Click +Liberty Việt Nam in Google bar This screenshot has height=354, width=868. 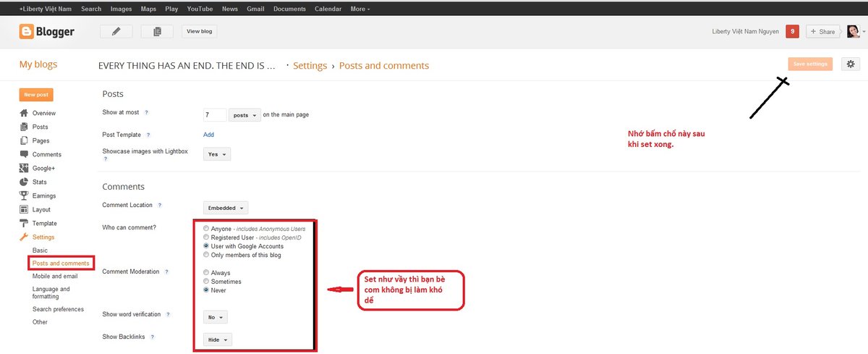click(x=45, y=9)
